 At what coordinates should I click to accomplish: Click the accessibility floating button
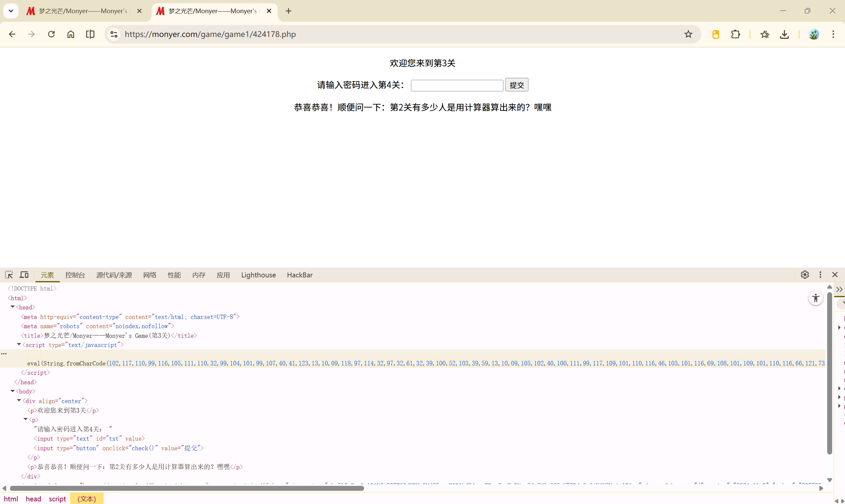click(x=815, y=298)
